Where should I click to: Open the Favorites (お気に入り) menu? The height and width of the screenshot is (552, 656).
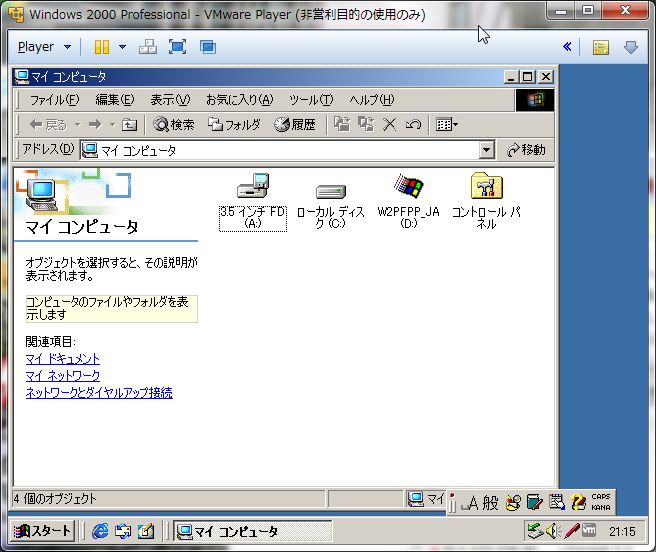pos(239,100)
